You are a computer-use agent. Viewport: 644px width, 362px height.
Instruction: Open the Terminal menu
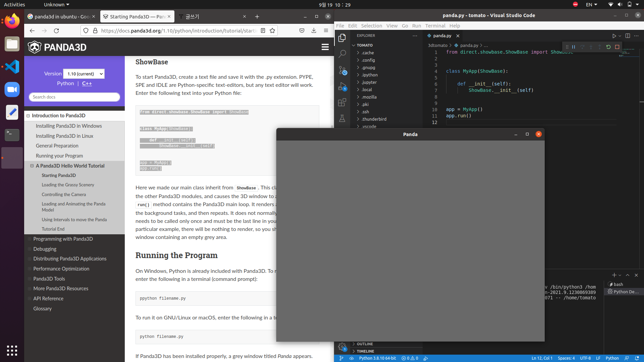click(x=435, y=26)
